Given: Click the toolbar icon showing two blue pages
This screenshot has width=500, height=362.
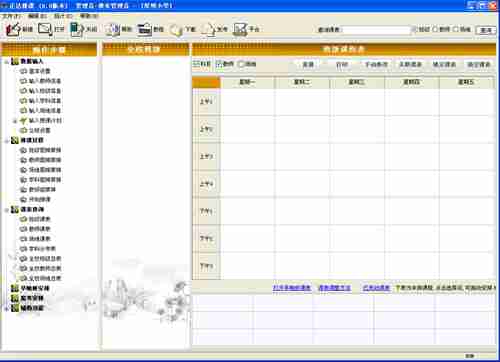Looking at the screenshot, I should [113, 30].
